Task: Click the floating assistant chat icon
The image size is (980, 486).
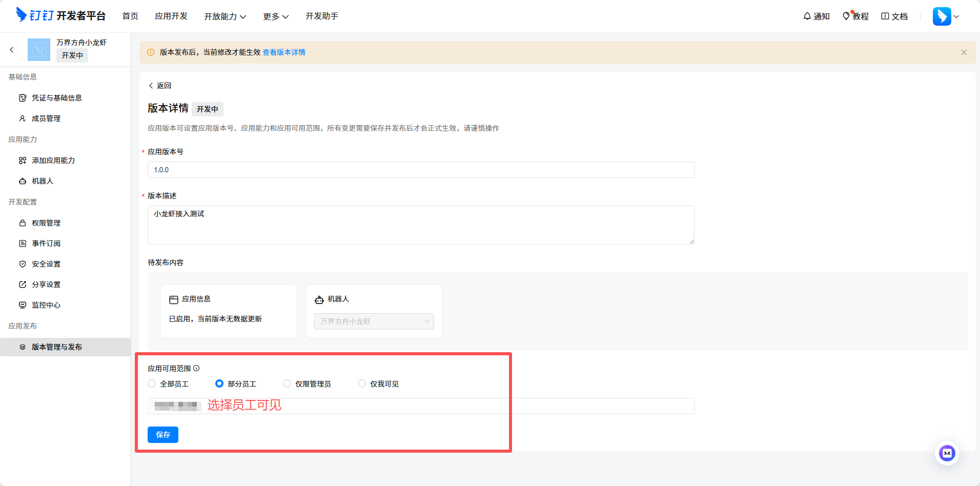Action: click(x=947, y=453)
